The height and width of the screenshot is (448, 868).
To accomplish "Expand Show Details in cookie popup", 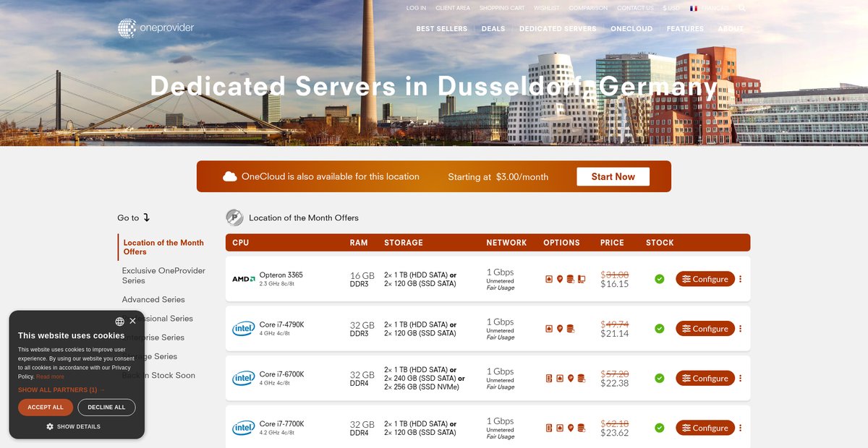I will click(73, 426).
